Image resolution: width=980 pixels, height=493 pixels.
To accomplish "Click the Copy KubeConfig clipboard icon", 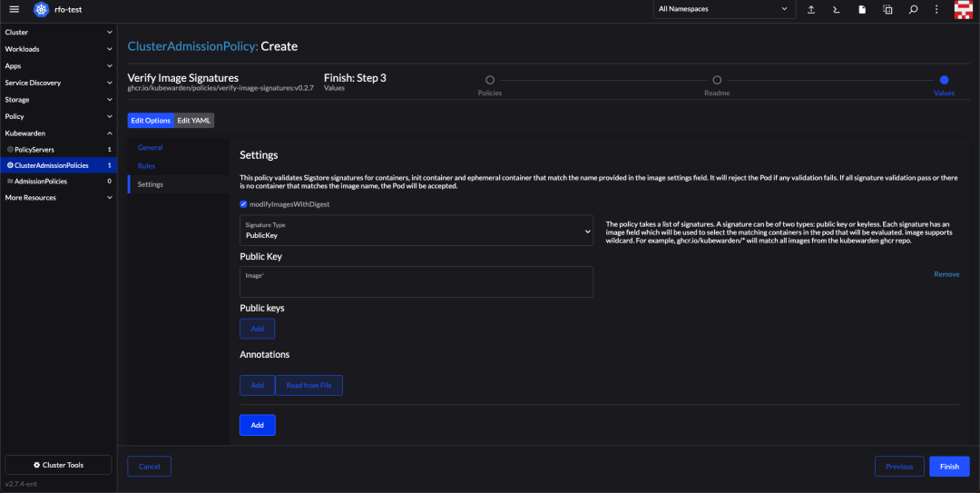I will click(x=887, y=9).
